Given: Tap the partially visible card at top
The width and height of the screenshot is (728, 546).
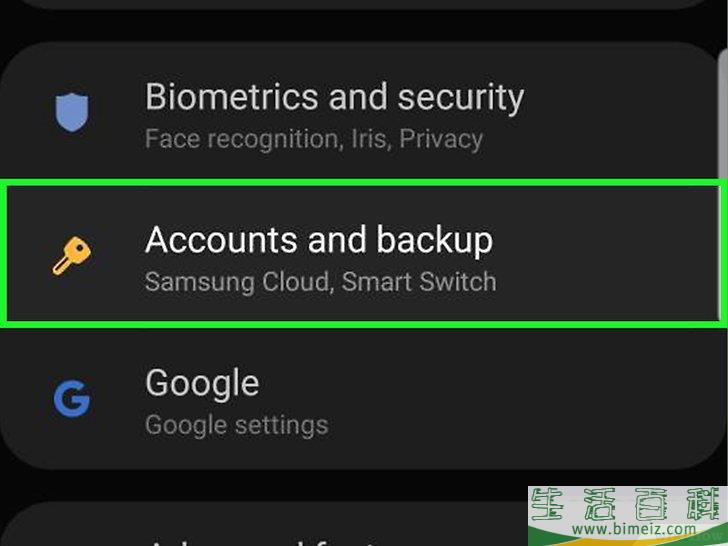Looking at the screenshot, I should coord(362,4).
